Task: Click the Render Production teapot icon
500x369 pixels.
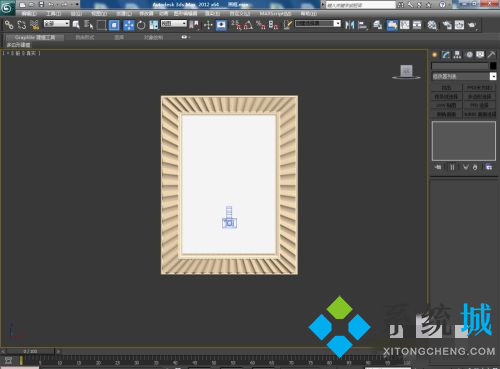Action: coord(472,25)
